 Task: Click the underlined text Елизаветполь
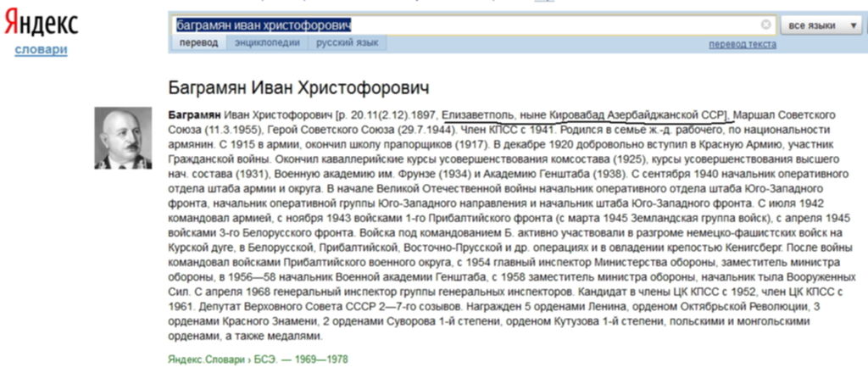click(481, 114)
